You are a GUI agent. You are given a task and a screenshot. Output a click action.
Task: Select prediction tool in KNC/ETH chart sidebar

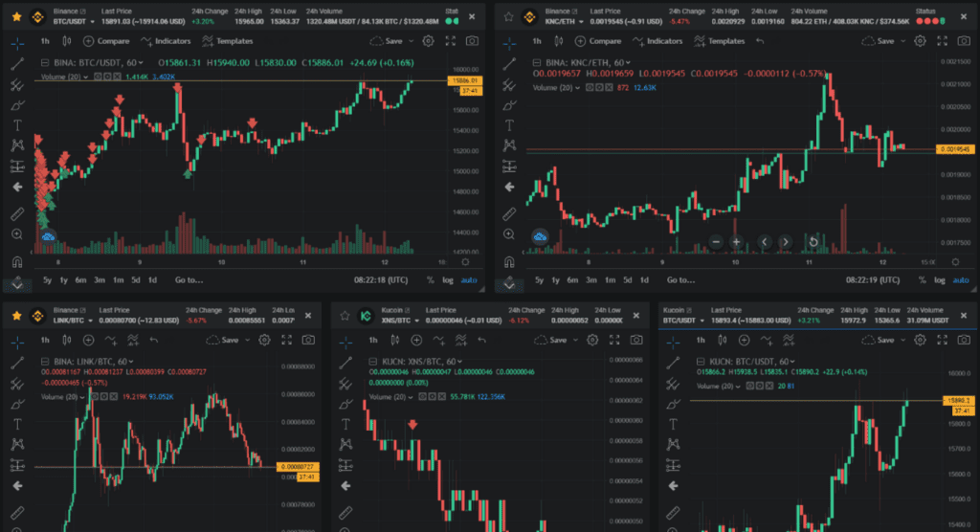point(509,166)
